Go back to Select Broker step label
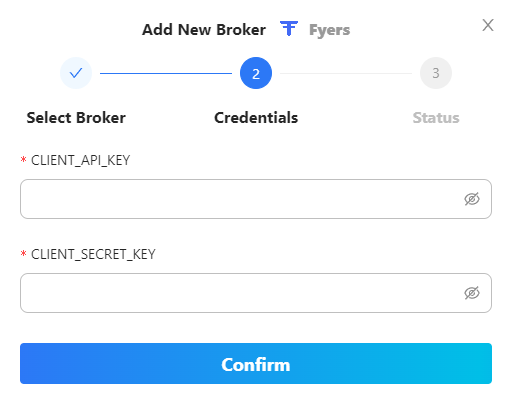 (76, 118)
